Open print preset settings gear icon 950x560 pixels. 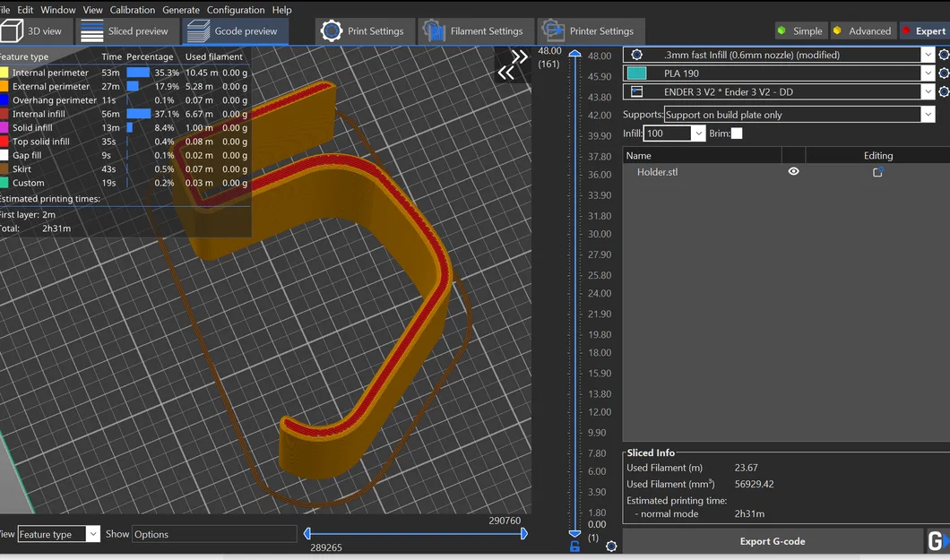click(944, 55)
